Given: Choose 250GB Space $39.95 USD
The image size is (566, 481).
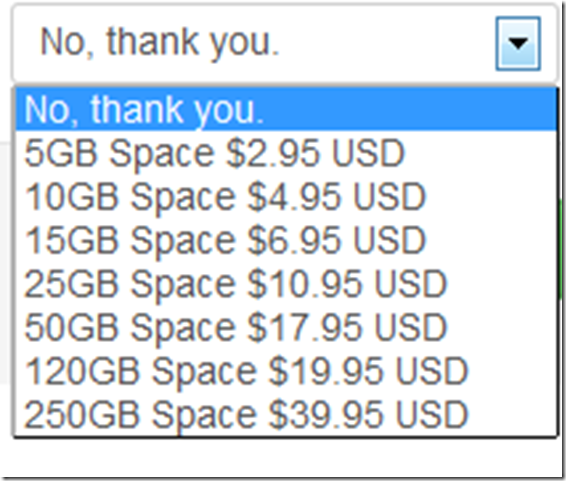Looking at the screenshot, I should pyautogui.click(x=286, y=414).
